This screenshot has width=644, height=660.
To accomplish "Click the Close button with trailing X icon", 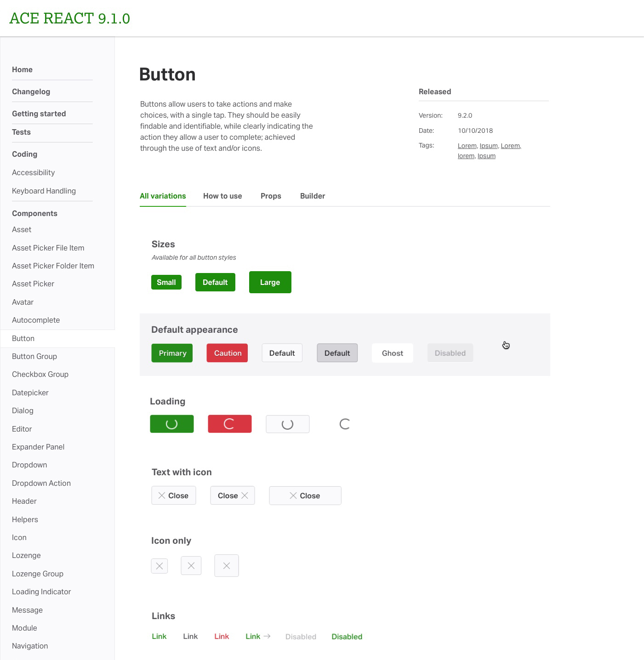I will (233, 495).
